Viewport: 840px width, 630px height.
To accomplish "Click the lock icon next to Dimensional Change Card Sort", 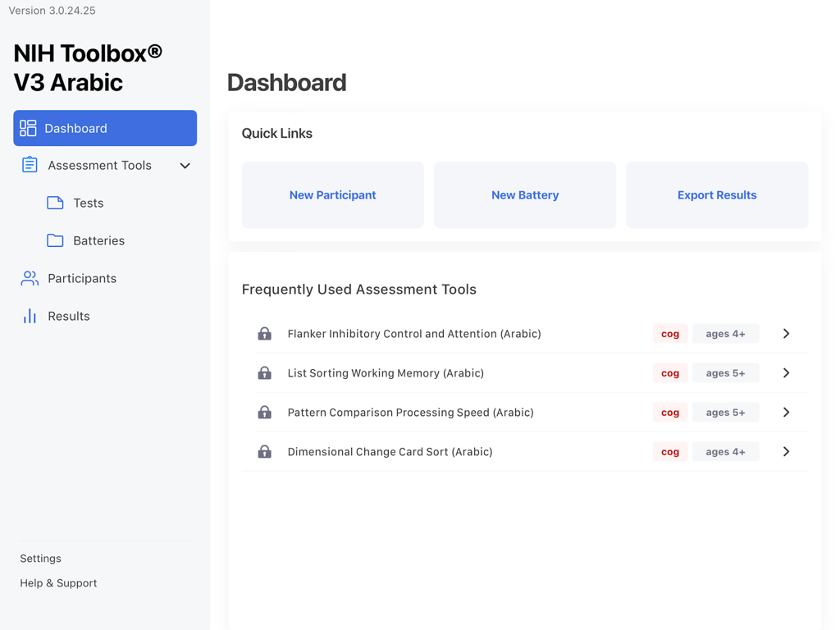I will click(264, 451).
